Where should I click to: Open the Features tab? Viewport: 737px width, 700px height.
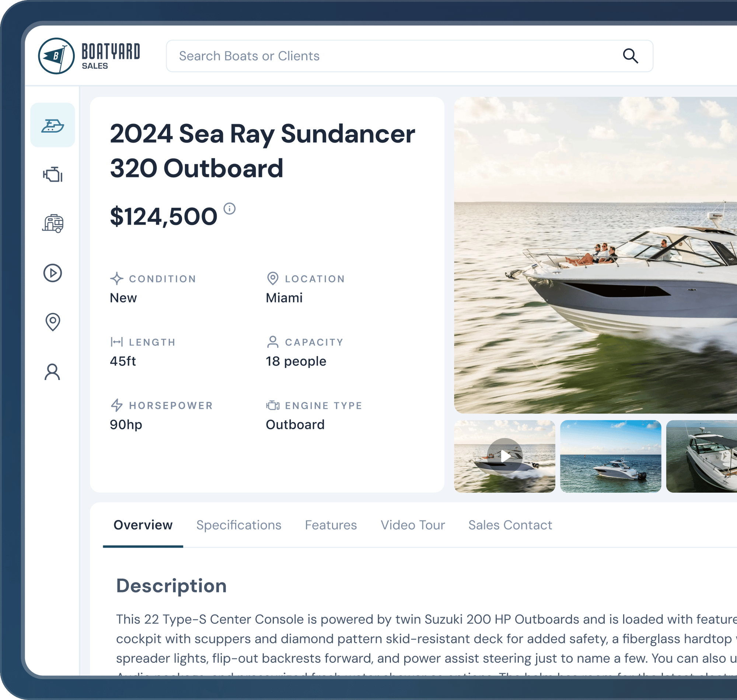coord(331,525)
